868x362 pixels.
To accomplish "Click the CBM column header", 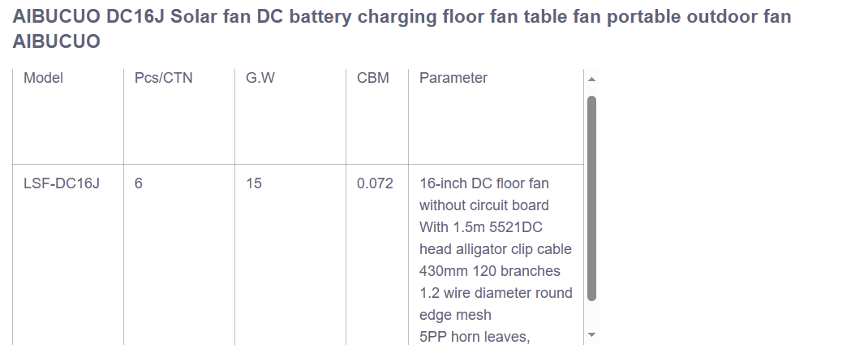I will (373, 78).
